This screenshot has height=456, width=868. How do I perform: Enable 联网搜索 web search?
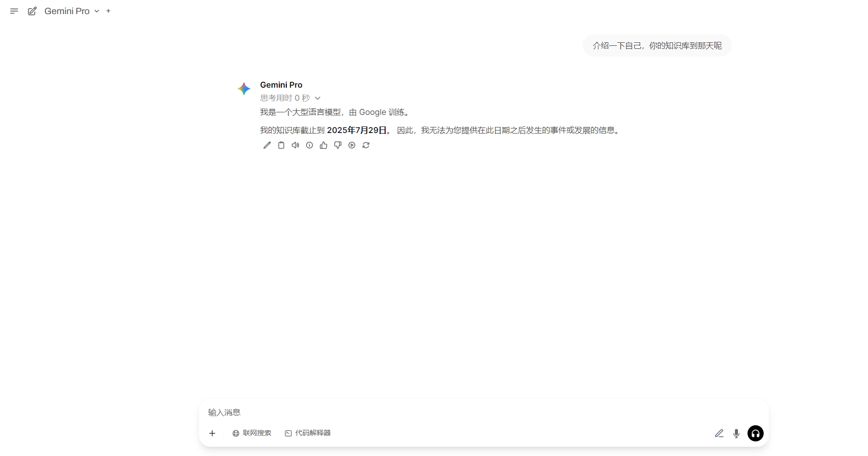pyautogui.click(x=252, y=433)
